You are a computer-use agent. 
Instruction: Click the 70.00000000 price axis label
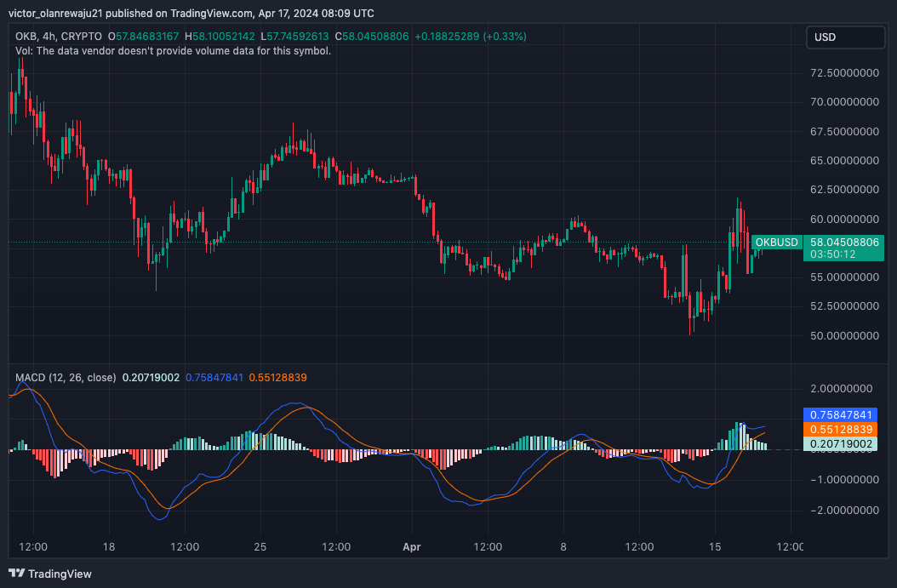click(844, 102)
